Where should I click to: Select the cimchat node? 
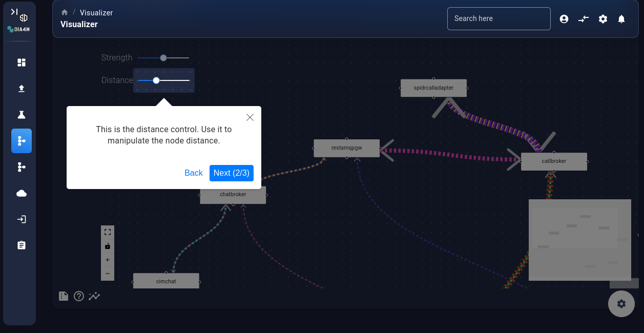click(166, 281)
